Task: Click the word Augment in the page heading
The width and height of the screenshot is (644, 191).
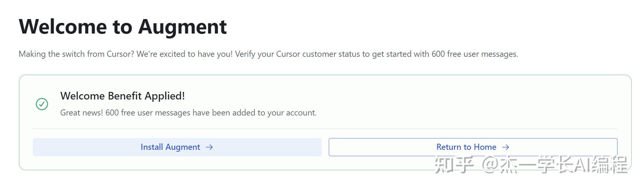Action: (x=182, y=27)
